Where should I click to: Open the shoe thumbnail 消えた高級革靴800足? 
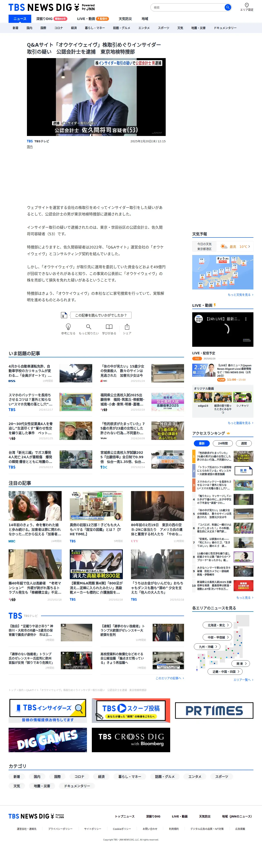(96, 564)
